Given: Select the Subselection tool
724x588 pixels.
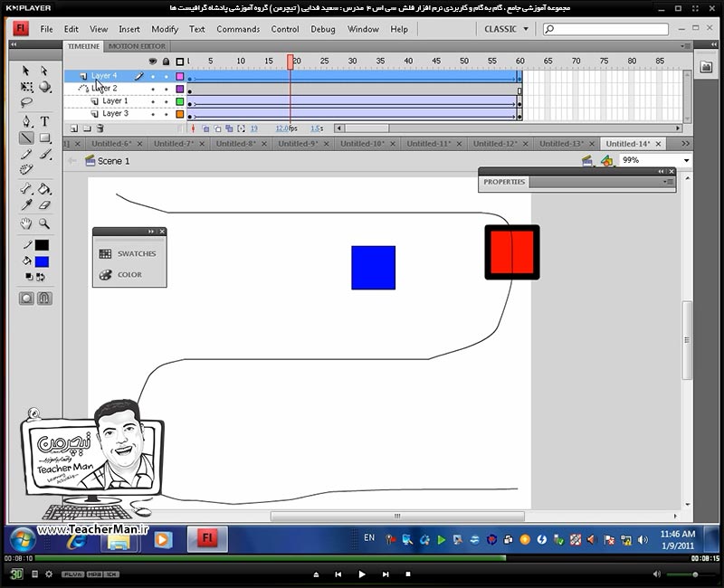Looking at the screenshot, I should [44, 71].
